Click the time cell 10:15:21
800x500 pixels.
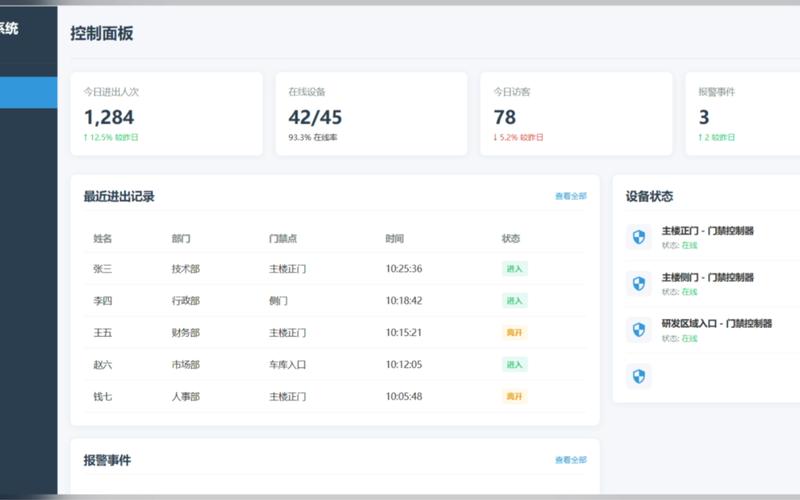(404, 333)
